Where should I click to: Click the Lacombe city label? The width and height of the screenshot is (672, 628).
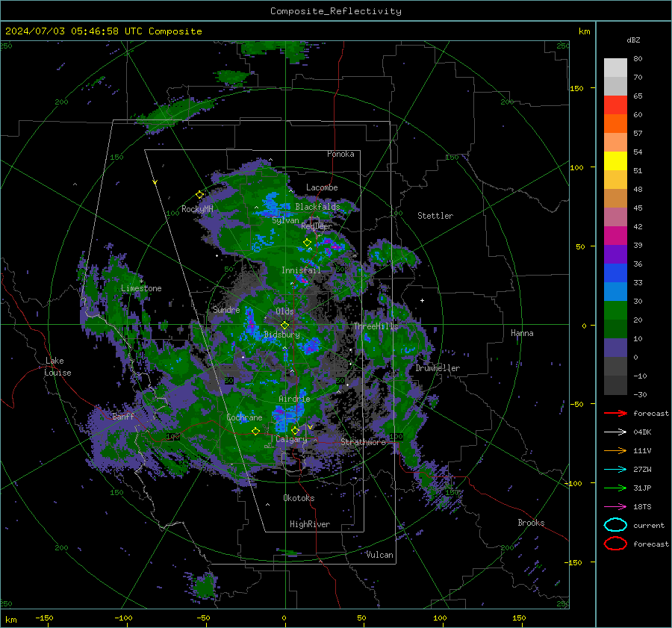click(322, 187)
